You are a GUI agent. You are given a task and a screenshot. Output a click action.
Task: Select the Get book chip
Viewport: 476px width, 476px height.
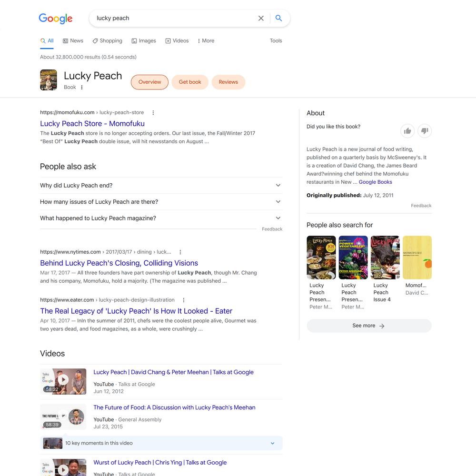pos(190,82)
